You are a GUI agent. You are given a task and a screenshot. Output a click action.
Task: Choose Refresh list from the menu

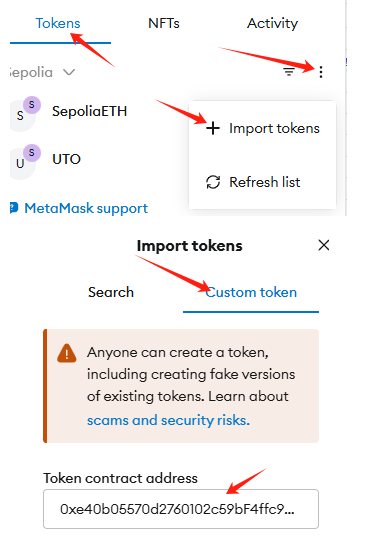[262, 182]
